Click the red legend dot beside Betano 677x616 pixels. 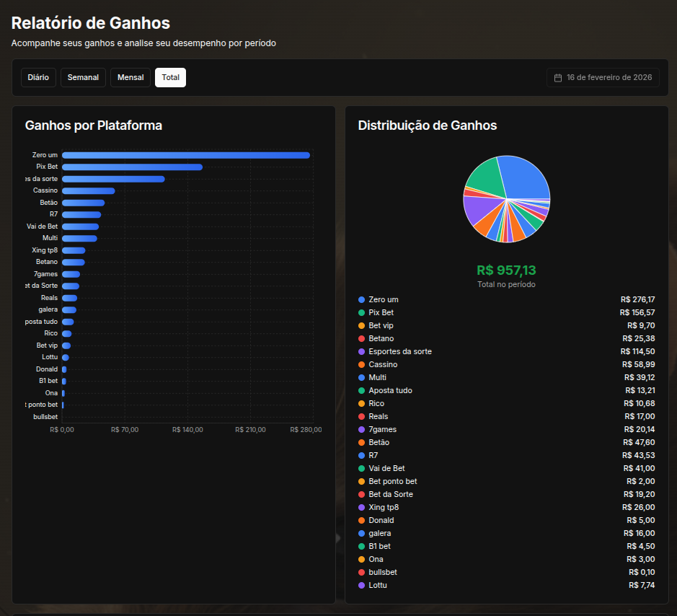pyautogui.click(x=362, y=338)
